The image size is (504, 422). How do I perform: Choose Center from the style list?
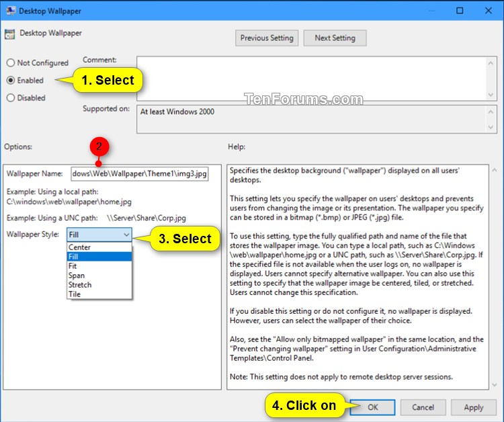point(99,247)
